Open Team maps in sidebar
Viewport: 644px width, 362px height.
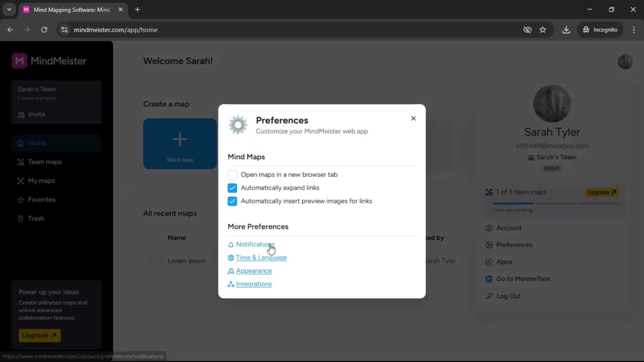56,162
